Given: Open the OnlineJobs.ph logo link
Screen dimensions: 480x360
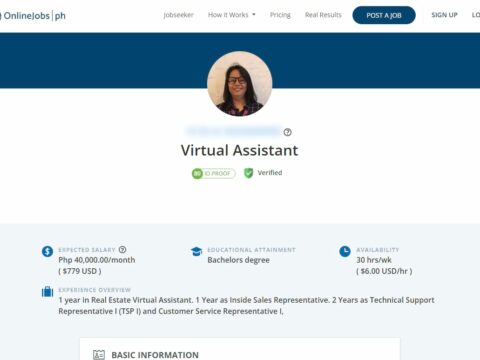Looking at the screenshot, I should (x=33, y=16).
